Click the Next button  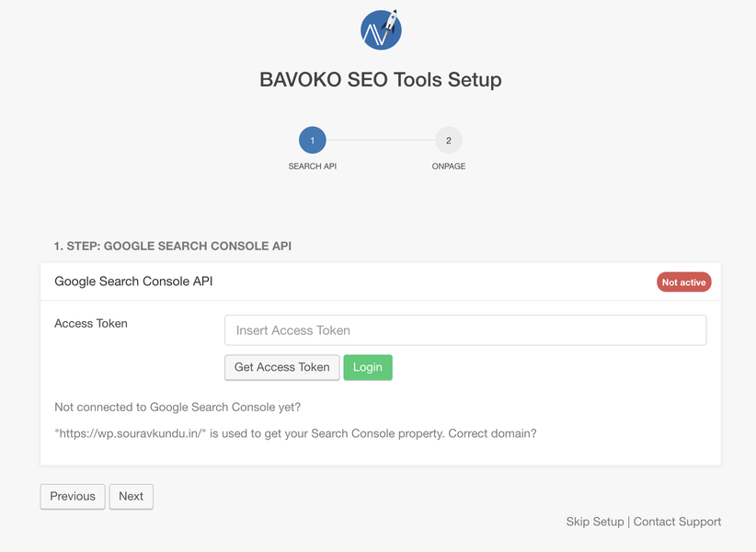[132, 497]
